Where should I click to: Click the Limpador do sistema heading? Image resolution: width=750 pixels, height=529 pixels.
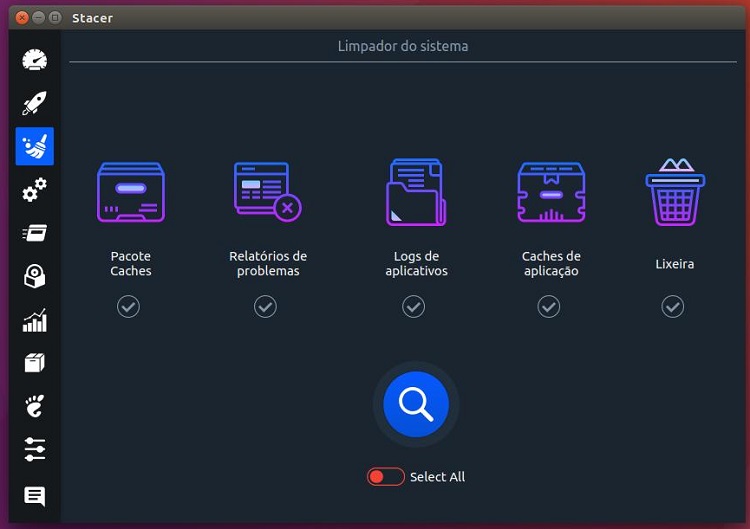pyautogui.click(x=403, y=46)
